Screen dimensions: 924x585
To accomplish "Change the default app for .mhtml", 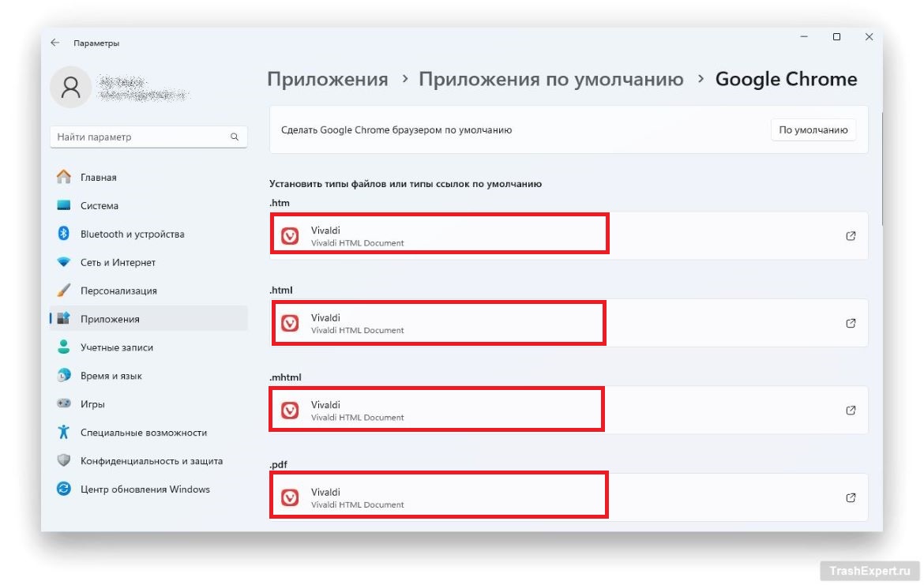I will tap(568, 410).
